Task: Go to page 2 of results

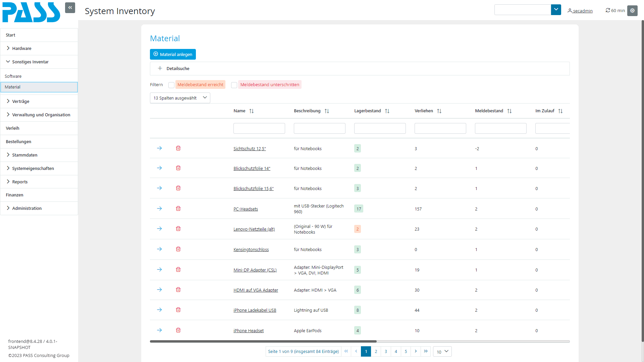Action: point(376,351)
